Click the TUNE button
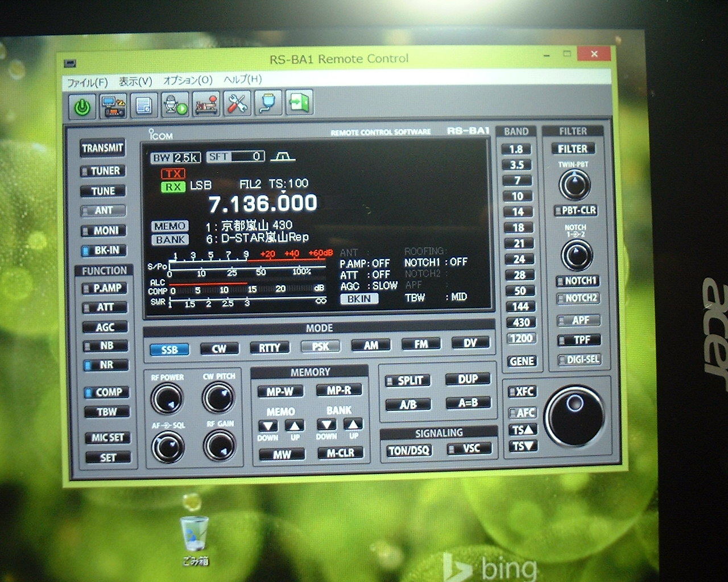Screen dimensions: 728x582 click(x=103, y=191)
